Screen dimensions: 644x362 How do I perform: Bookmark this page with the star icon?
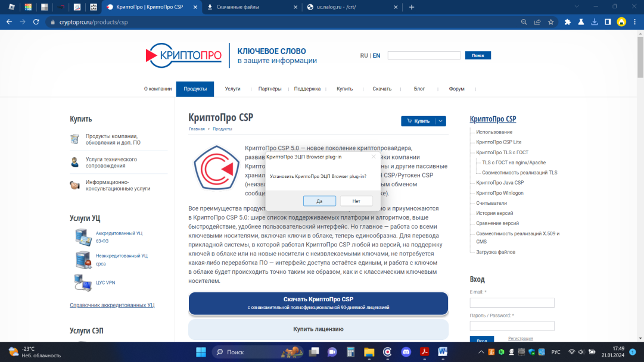coord(551,22)
